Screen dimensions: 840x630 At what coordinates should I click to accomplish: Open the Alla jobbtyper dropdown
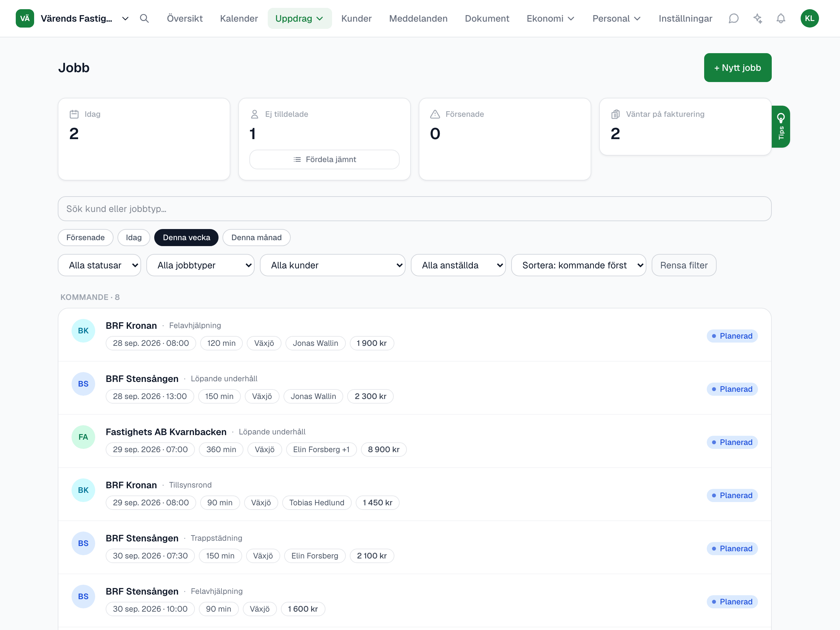tap(200, 265)
